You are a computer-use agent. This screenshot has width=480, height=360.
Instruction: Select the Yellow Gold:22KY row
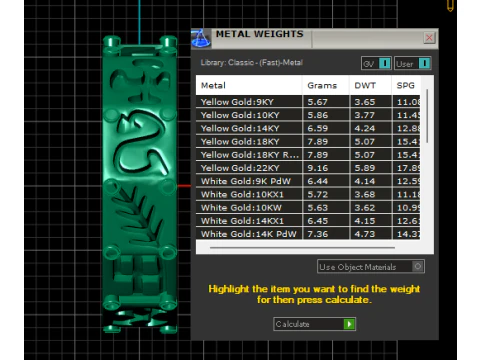pos(308,168)
